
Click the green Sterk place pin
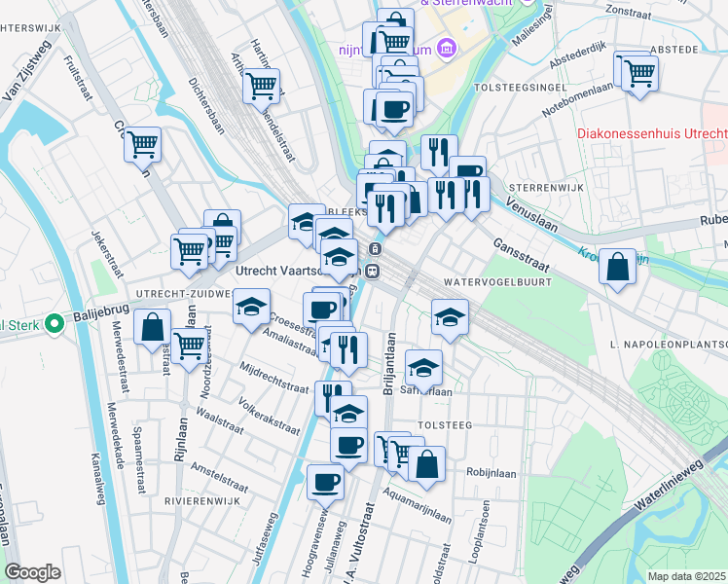(55, 324)
